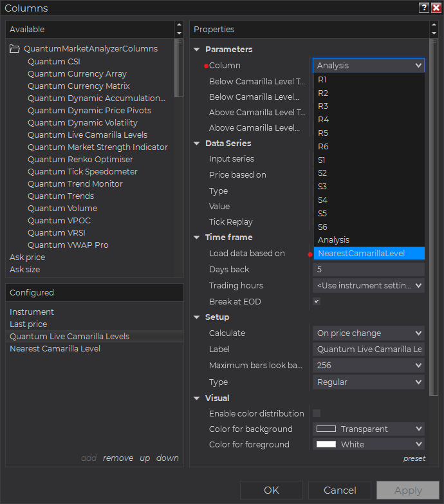This screenshot has height=504, width=444.
Task: Click the OK button
Action: coord(272,490)
